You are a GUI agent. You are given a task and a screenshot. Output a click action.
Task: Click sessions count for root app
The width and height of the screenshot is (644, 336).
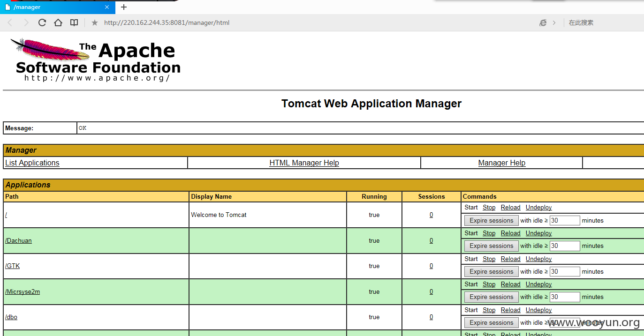tap(431, 215)
